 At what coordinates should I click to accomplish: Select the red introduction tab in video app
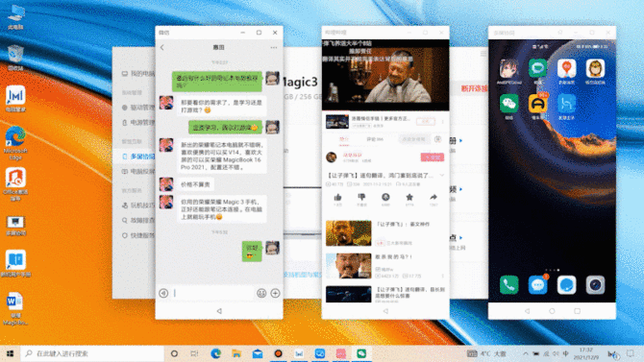pos(344,139)
